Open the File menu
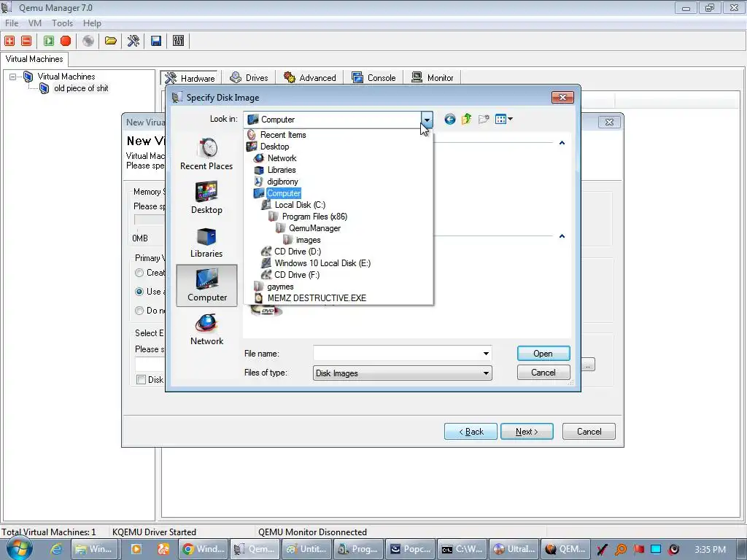This screenshot has width=747, height=560. [x=12, y=23]
